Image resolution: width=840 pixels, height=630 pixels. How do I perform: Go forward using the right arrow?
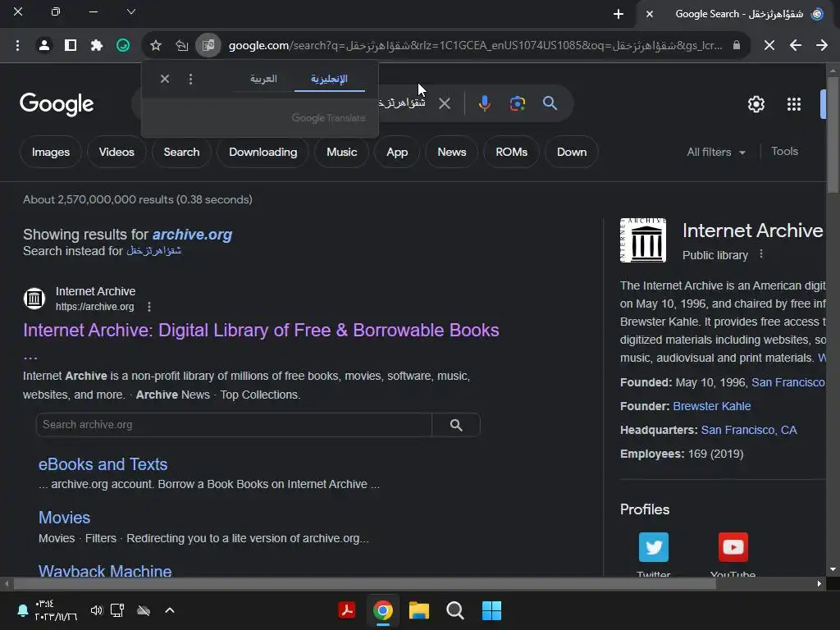pos(822,46)
